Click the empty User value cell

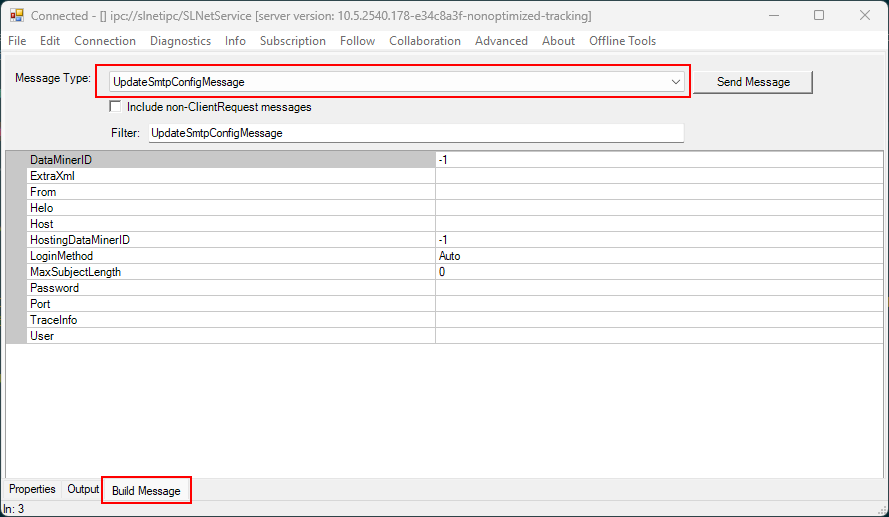tap(659, 336)
